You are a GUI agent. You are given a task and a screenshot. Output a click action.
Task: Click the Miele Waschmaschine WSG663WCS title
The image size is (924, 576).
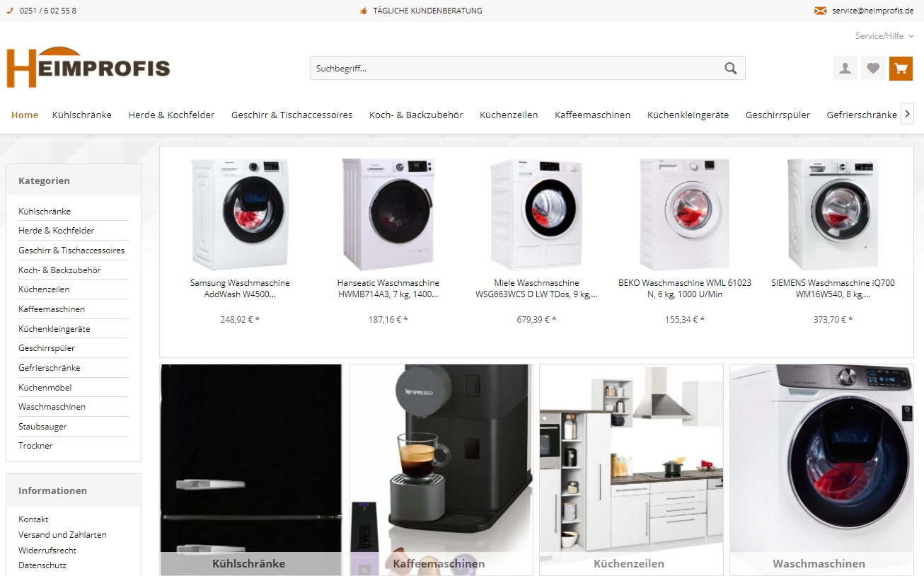536,289
